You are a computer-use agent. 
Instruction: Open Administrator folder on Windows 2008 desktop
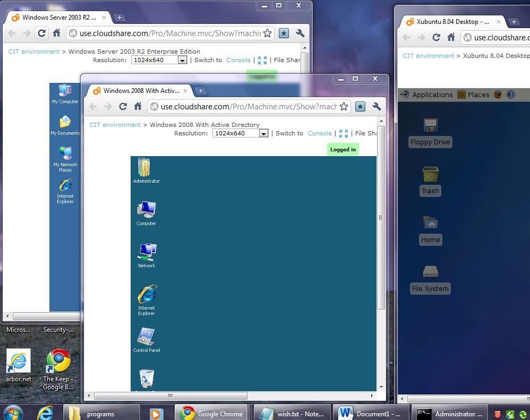147,170
